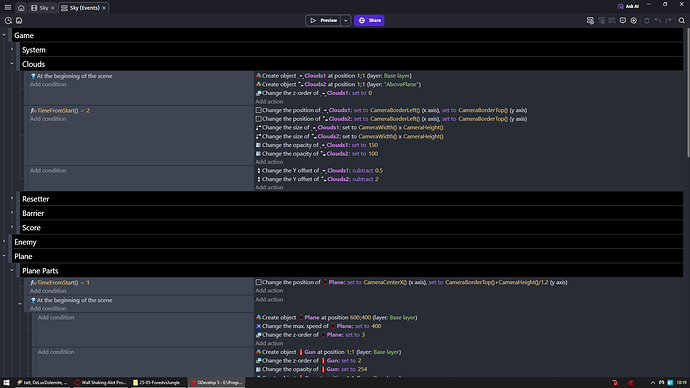Image resolution: width=690 pixels, height=388 pixels.
Task: Expand the Resetter event group
Action: (x=12, y=198)
